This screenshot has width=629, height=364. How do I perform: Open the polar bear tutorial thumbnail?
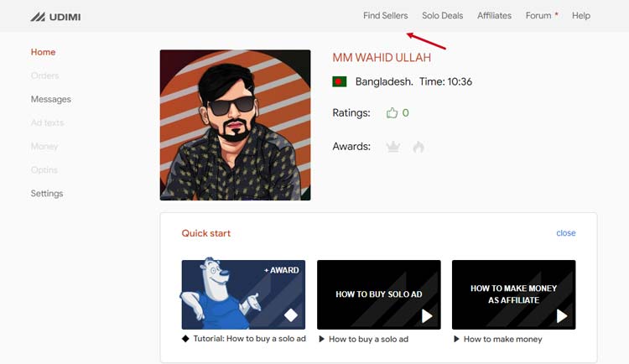coord(243,294)
